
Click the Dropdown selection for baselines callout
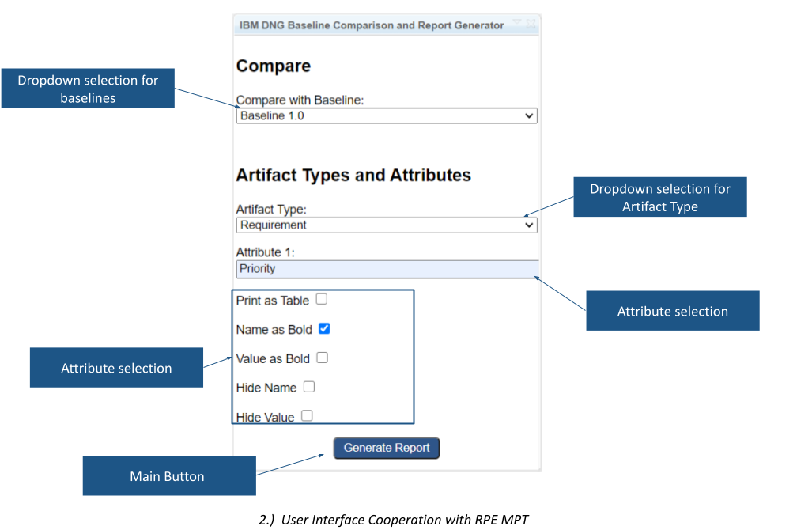tap(87, 88)
